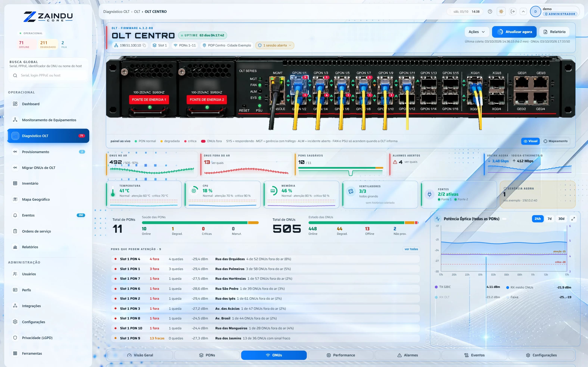Expand the Slot 1 PON 1 attention row
588x367 pixels.
click(265, 269)
